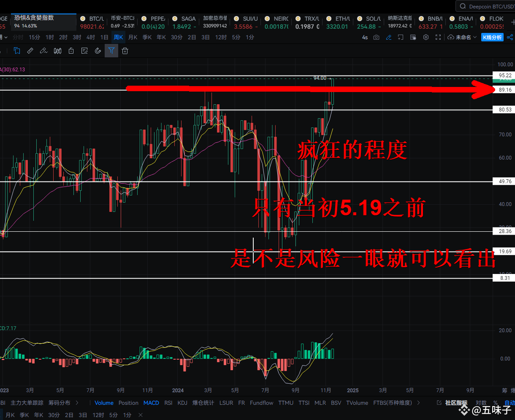
Task: Open chart settings hexagon icon
Action: 426,37
